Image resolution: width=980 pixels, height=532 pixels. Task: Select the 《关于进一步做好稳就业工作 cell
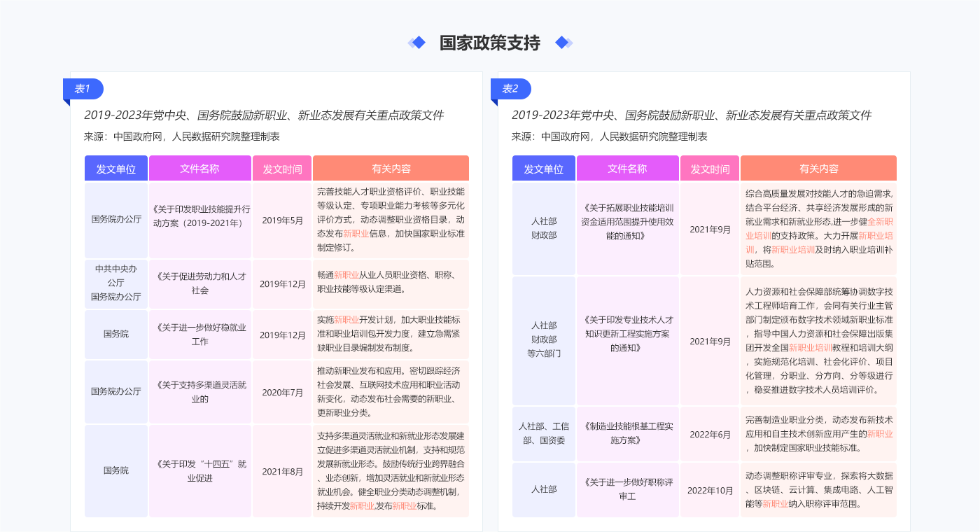(200, 335)
